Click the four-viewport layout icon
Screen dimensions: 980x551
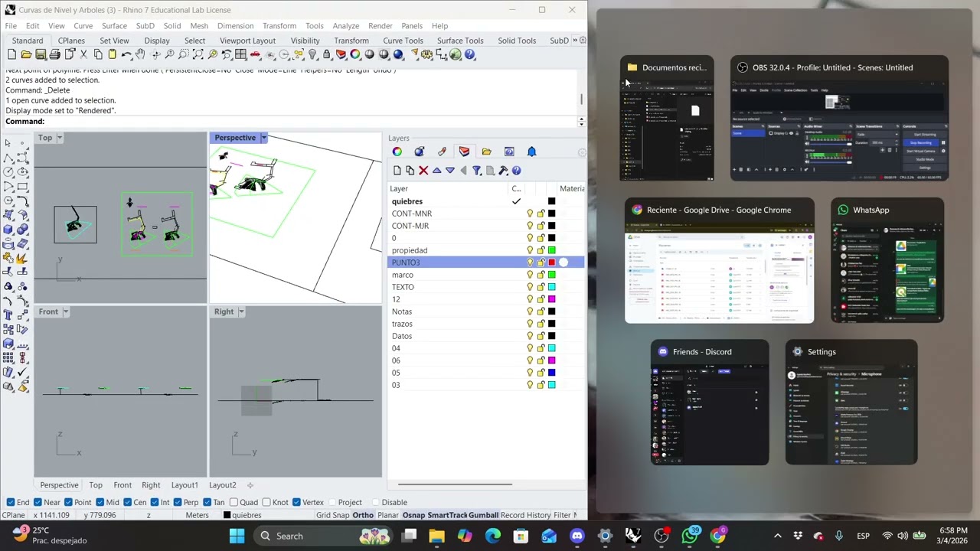[x=240, y=54]
